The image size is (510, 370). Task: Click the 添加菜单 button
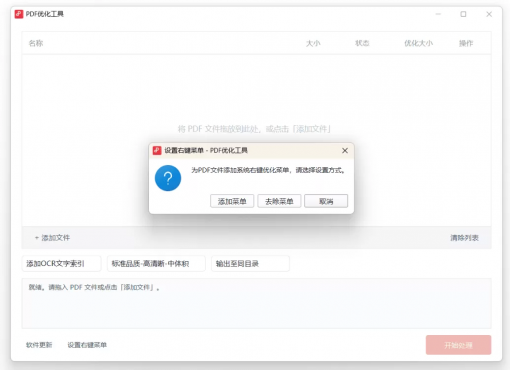232,201
